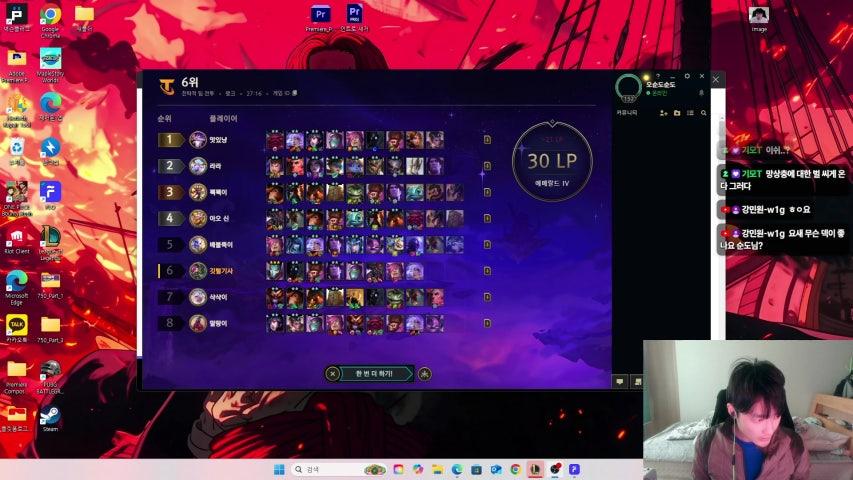Screen dimensions: 853x480
Task: Click the 순위 column header
Action: pyautogui.click(x=164, y=119)
